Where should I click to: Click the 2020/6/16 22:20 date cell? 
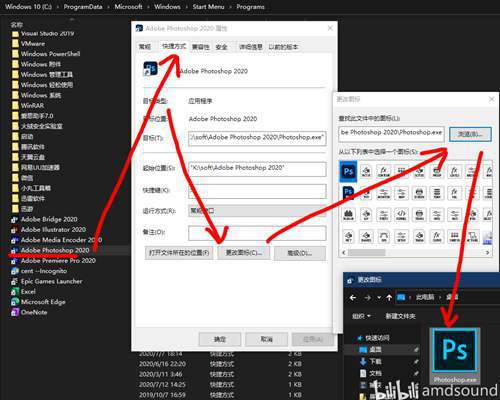[163, 364]
